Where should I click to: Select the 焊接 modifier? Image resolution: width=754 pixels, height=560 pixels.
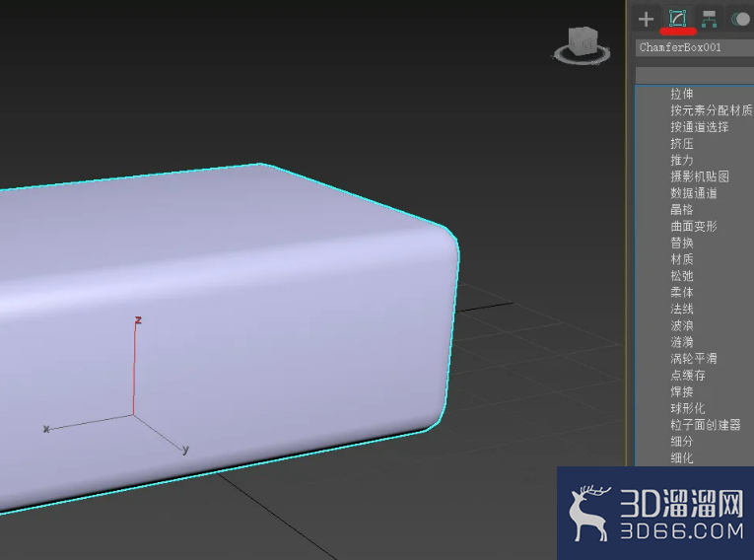[681, 391]
